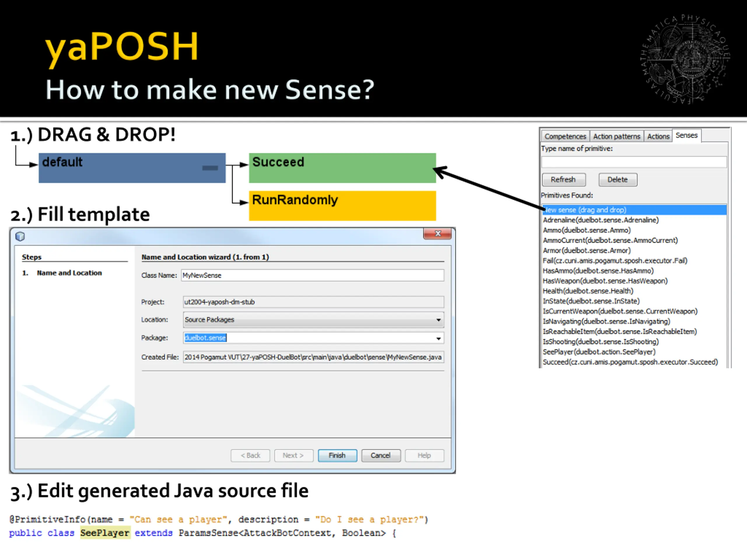Click the Class Name input field
747x560 pixels.
313,275
